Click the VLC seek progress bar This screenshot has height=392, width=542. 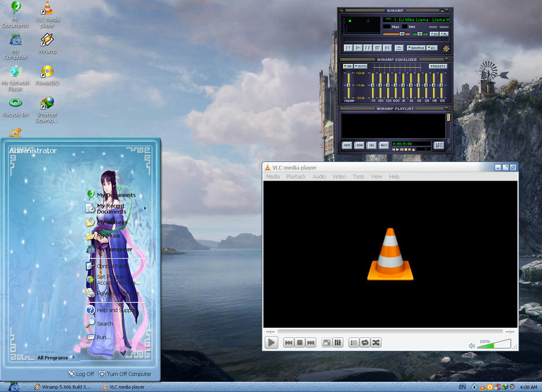pyautogui.click(x=390, y=332)
